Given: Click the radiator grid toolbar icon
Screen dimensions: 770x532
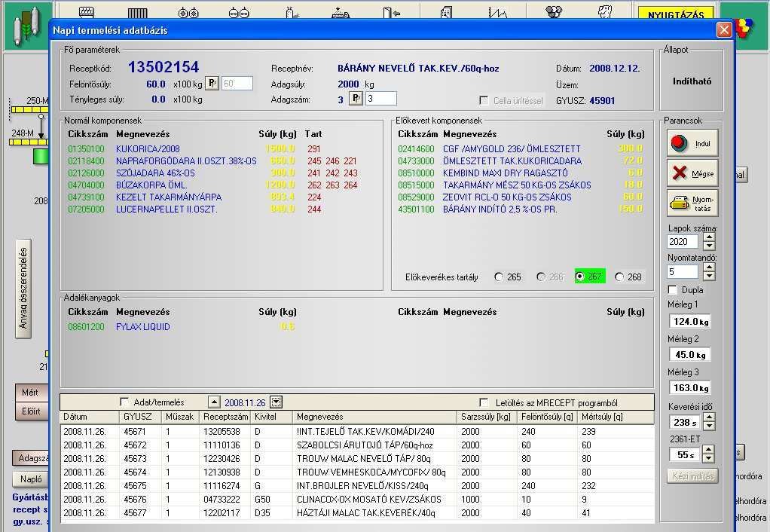Looking at the screenshot, I should 136,12.
